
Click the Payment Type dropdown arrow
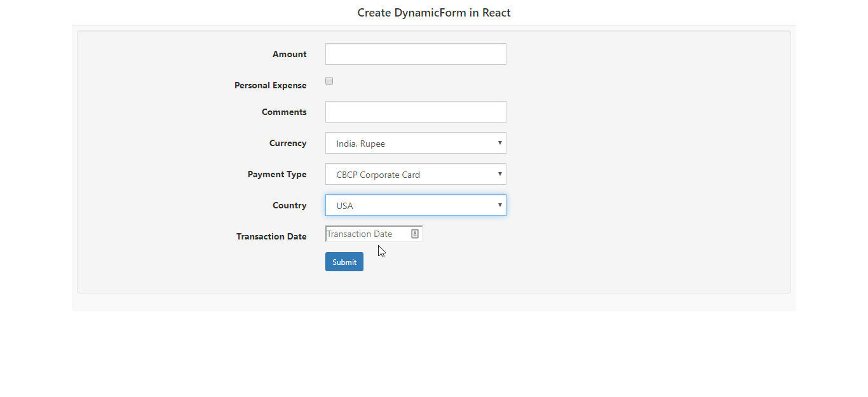(x=500, y=174)
